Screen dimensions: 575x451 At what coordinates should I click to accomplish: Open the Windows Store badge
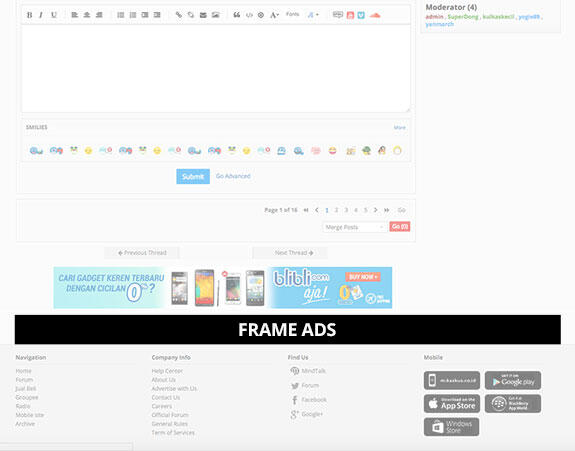click(451, 427)
